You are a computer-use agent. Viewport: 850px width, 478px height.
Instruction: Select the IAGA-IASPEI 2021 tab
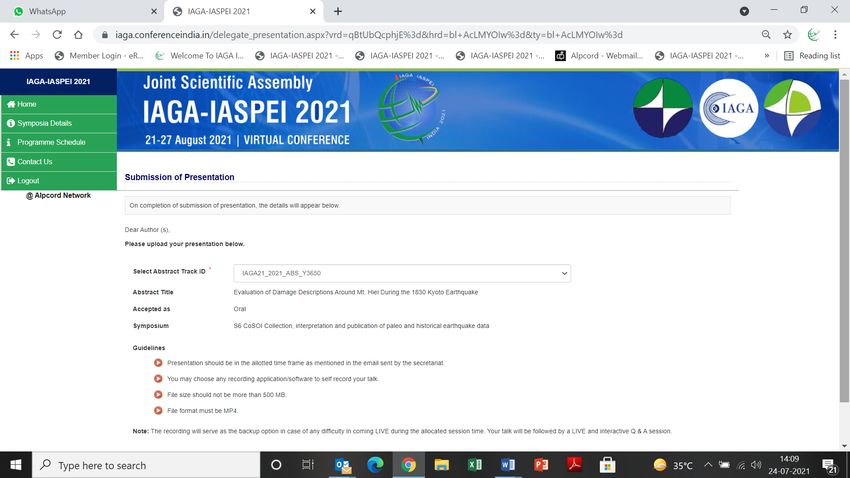[244, 11]
